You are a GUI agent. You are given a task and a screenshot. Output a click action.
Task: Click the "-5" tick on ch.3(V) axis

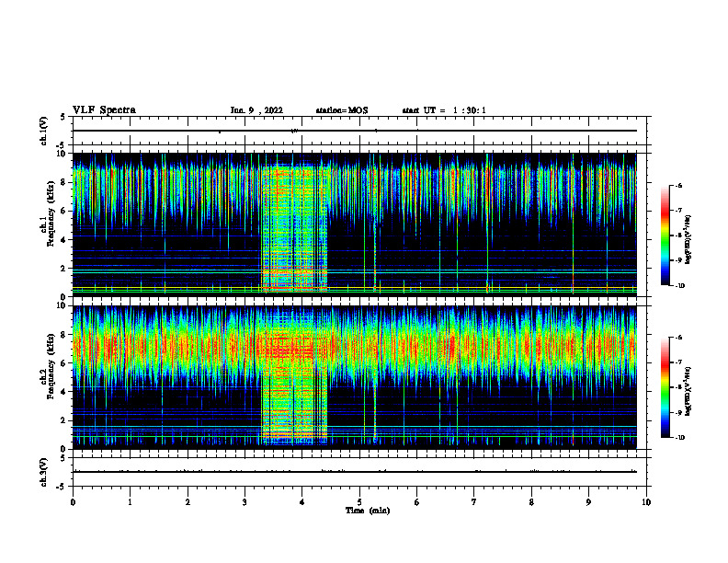point(62,488)
